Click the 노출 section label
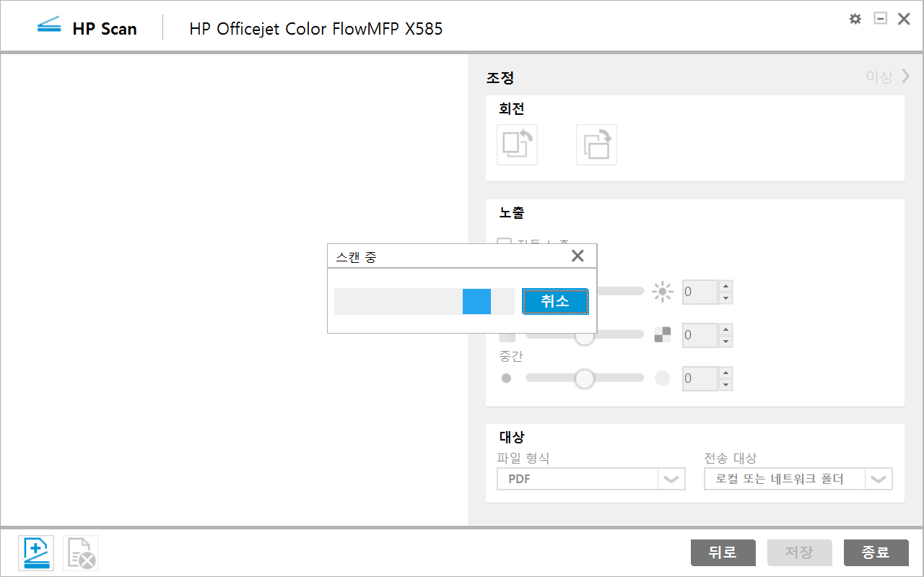The height and width of the screenshot is (577, 924). pyautogui.click(x=511, y=213)
